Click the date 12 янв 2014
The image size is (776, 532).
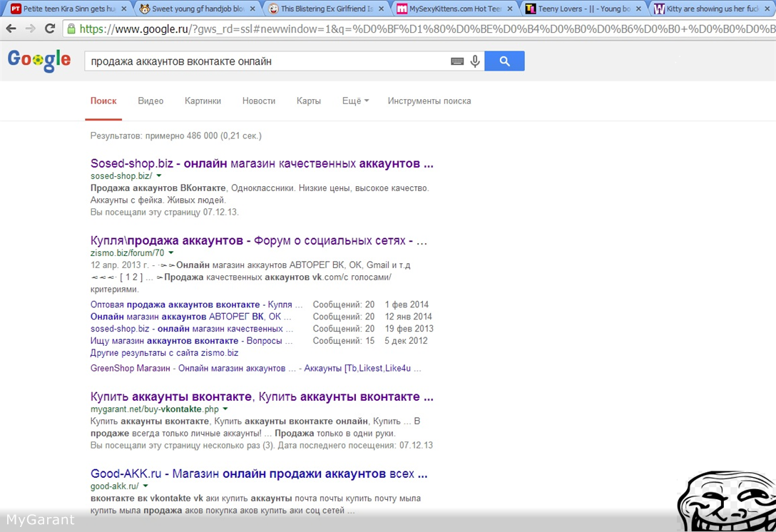(408, 317)
